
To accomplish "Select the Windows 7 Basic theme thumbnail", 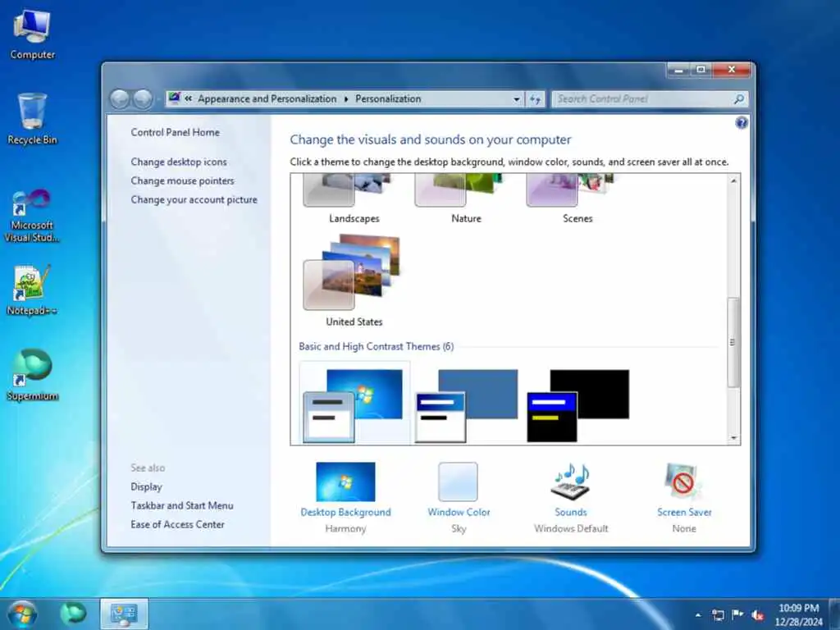I will 354,404.
